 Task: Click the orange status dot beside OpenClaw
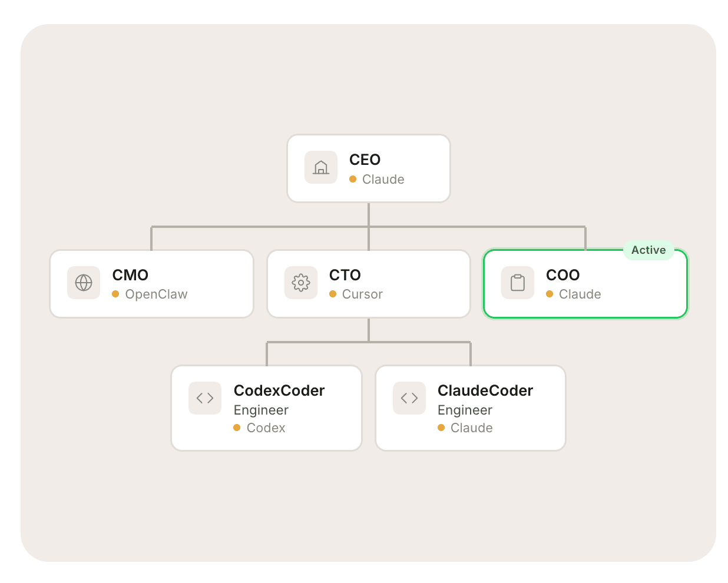coord(115,294)
